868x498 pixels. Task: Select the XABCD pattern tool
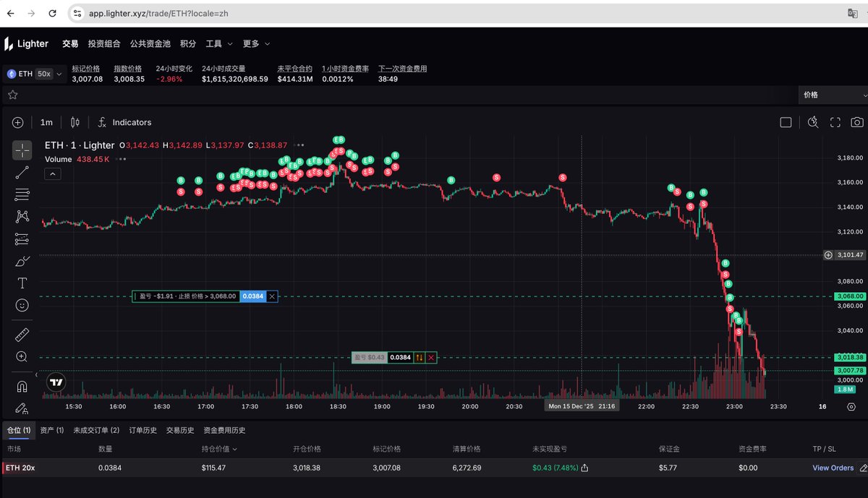[x=22, y=216]
